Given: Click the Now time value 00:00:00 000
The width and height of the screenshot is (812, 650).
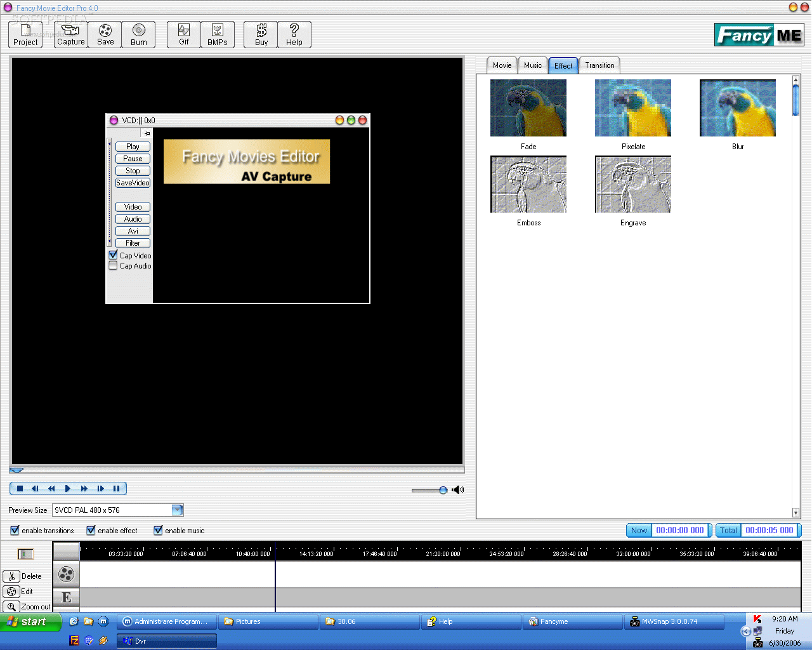Looking at the screenshot, I should click(x=680, y=530).
